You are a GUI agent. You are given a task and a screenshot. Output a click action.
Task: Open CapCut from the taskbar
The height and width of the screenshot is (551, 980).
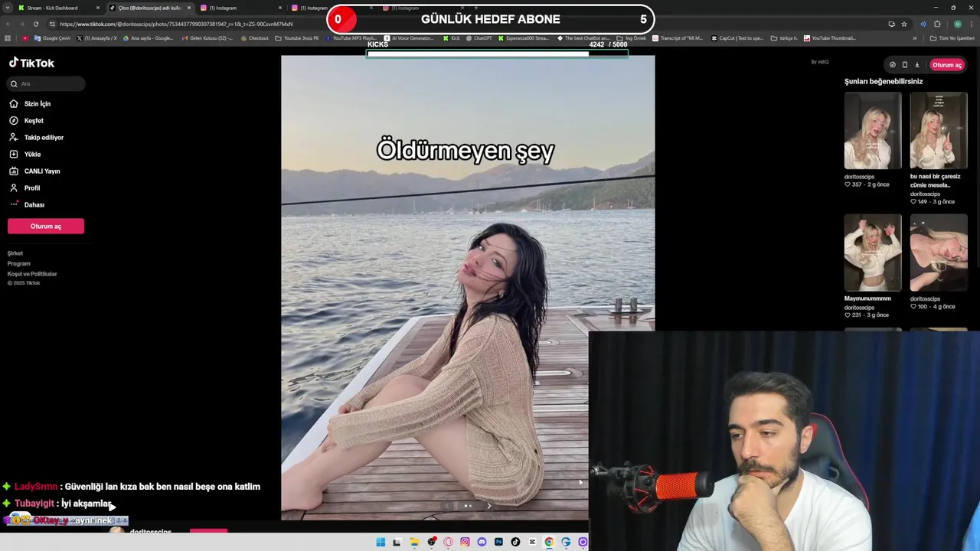click(532, 542)
